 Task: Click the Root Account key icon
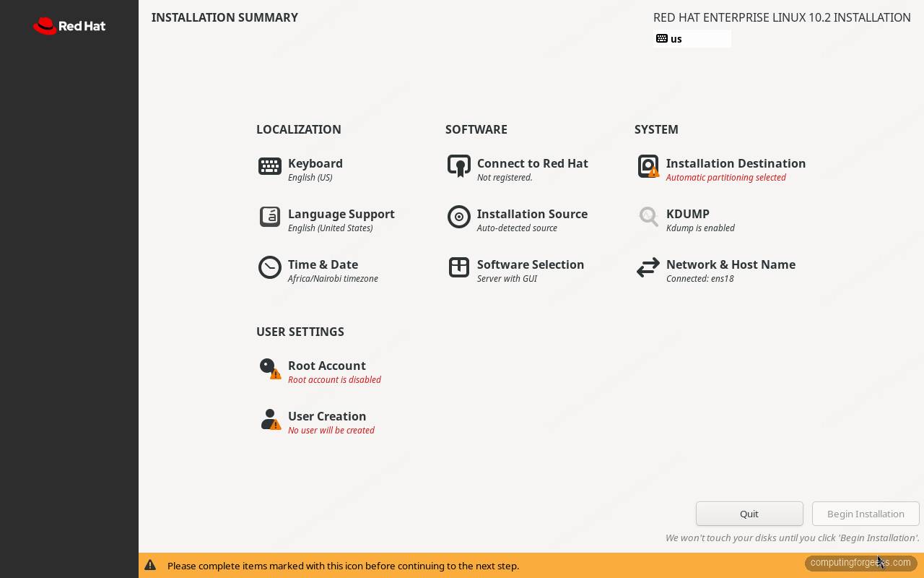pos(270,368)
